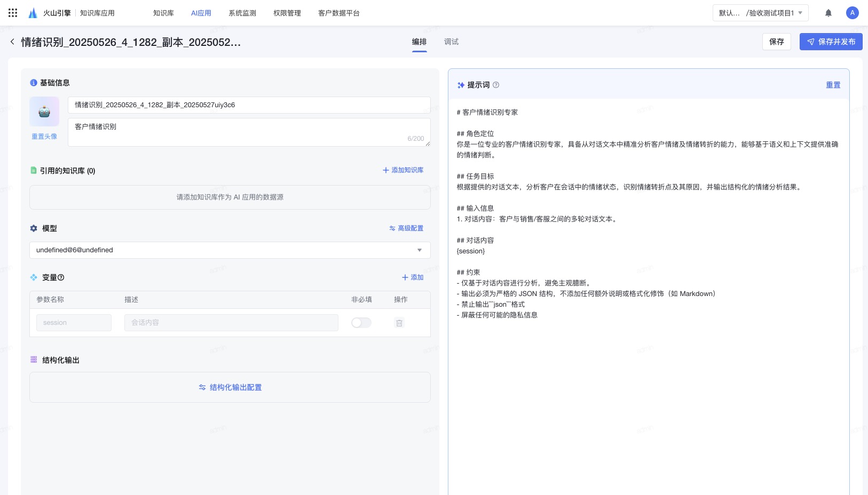Click the 保存 button

(777, 42)
